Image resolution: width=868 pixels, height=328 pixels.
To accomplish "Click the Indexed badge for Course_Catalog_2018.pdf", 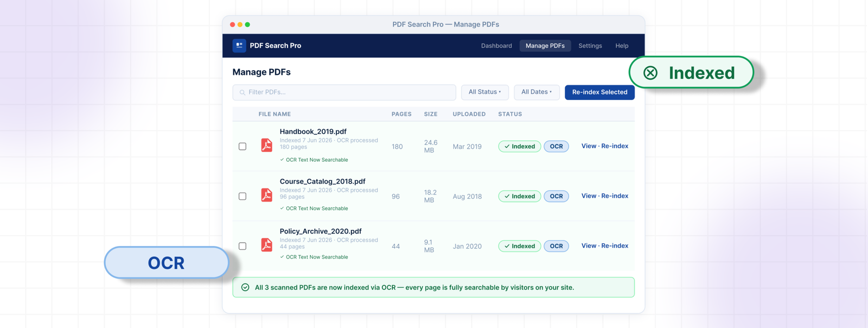I will [x=520, y=196].
